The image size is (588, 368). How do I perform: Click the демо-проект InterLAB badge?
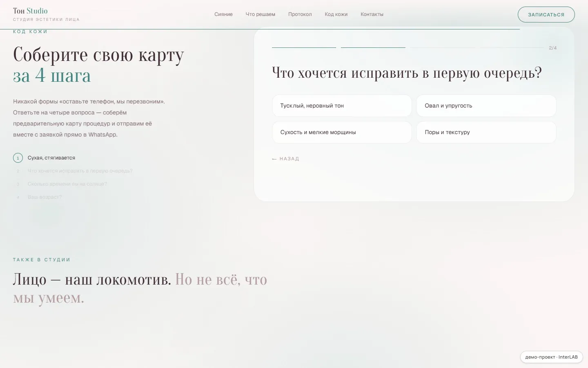click(551, 357)
